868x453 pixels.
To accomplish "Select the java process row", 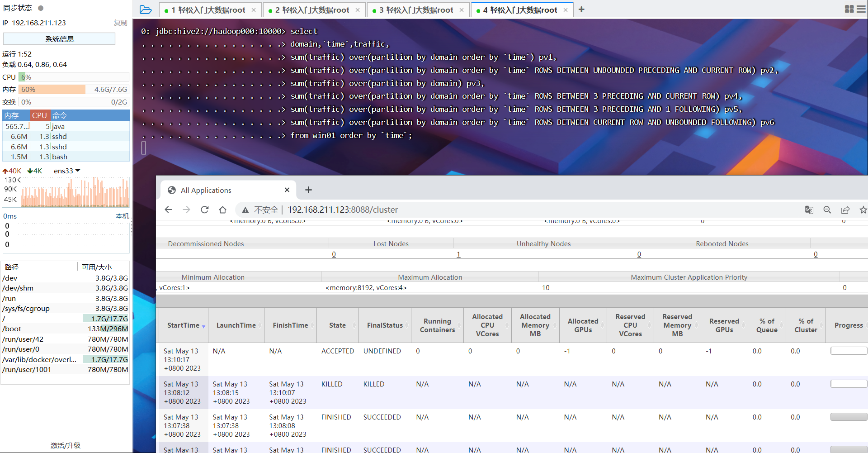I will [x=66, y=126].
